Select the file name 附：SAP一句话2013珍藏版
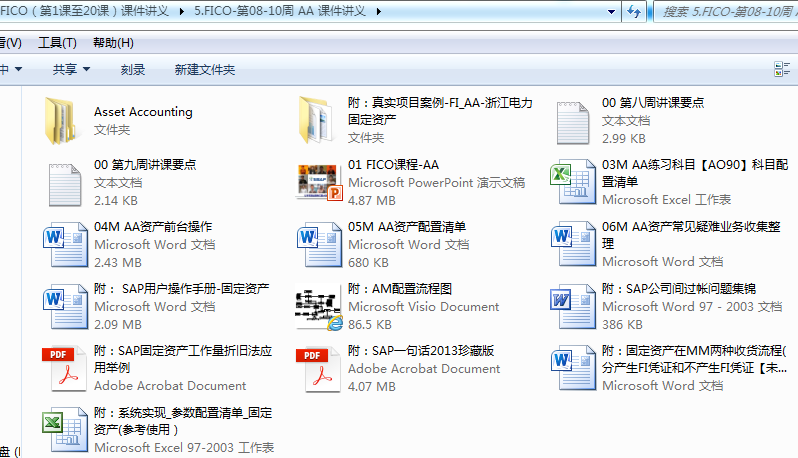The height and width of the screenshot is (458, 798). (x=421, y=351)
